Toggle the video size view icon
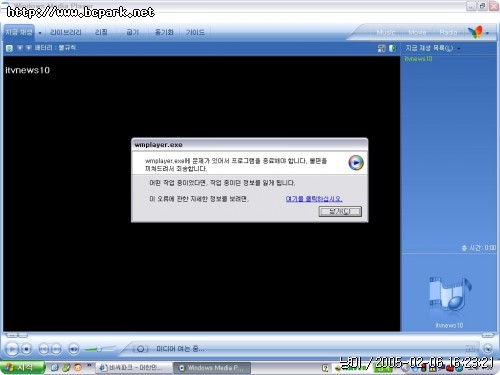Image resolution: width=500 pixels, height=375 pixels. click(382, 48)
